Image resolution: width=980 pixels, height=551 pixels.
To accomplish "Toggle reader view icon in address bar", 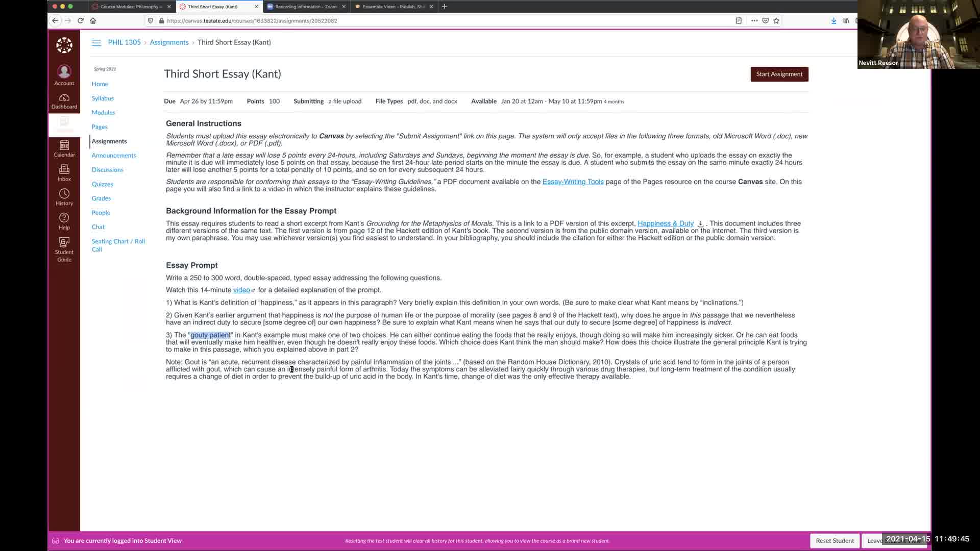I will pyautogui.click(x=739, y=20).
